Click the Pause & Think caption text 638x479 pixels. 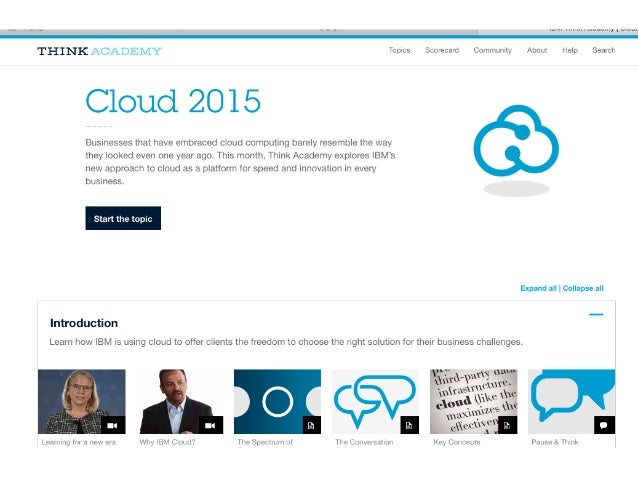[555, 442]
